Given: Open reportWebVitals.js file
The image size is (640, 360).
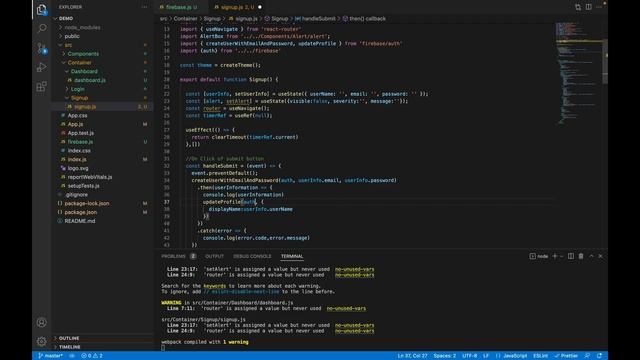Looking at the screenshot, I should coord(89,177).
